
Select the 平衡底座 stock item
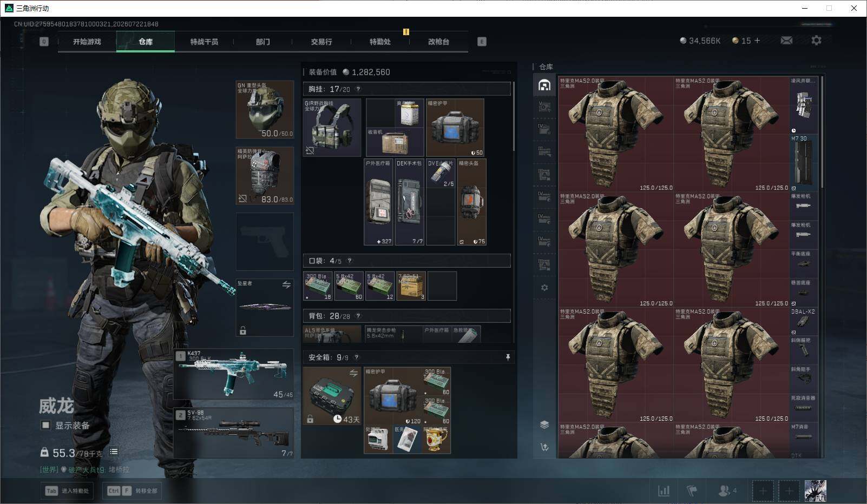coord(803,264)
